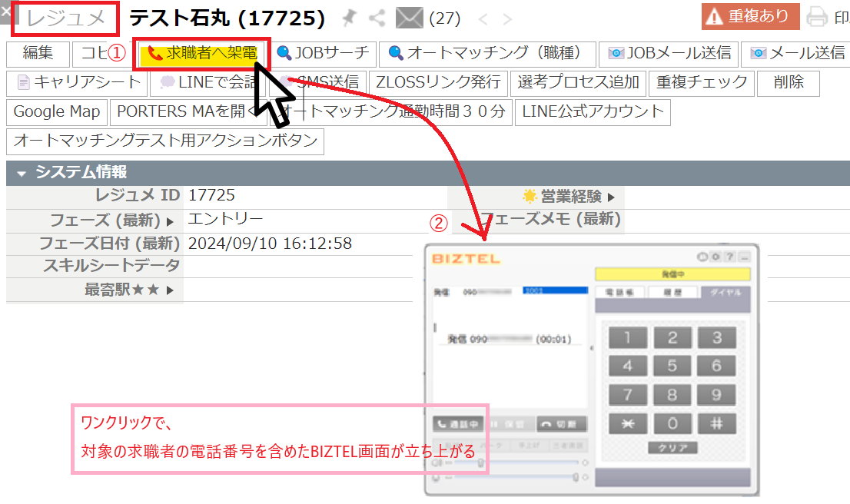850x504 pixels.
Task: Click ZLOSSリンク発行 button
Action: point(439,82)
